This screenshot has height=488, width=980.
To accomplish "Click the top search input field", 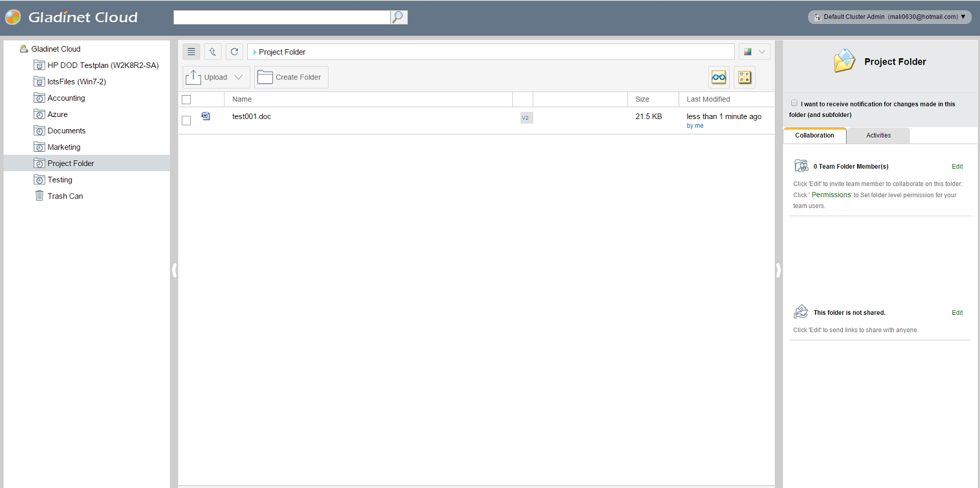I will click(x=281, y=17).
